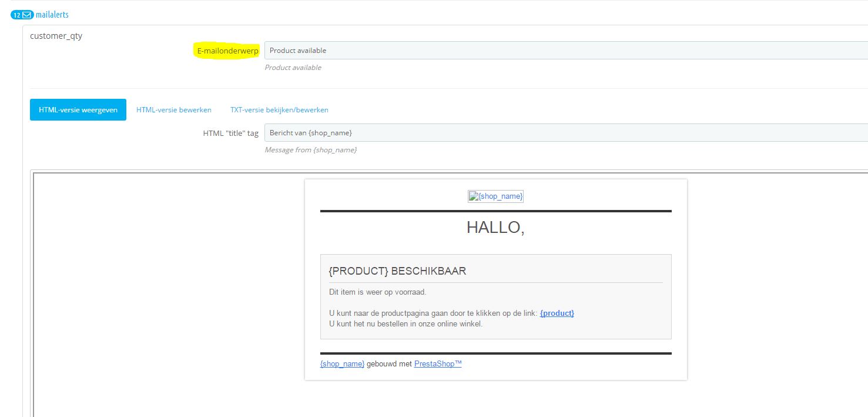Switch to HTML-versie weergeven tab
The image size is (868, 417).
[78, 110]
